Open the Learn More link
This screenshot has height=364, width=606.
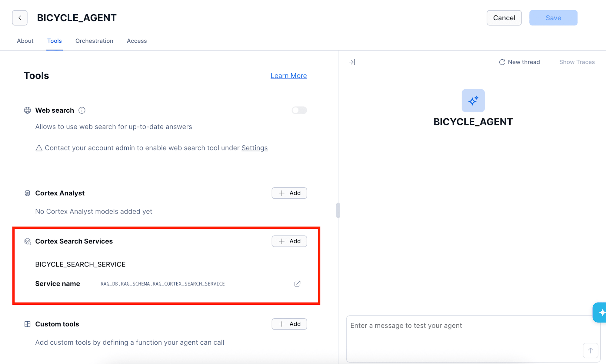pos(288,75)
